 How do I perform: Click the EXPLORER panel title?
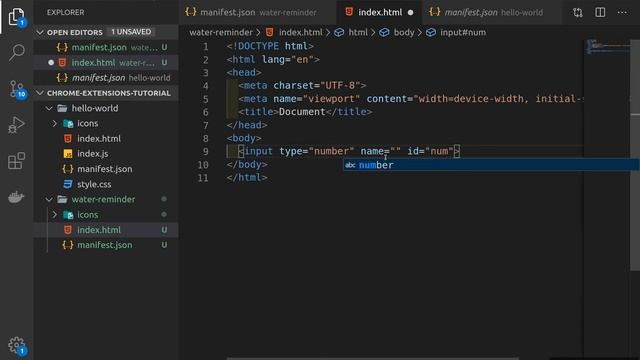tap(65, 12)
